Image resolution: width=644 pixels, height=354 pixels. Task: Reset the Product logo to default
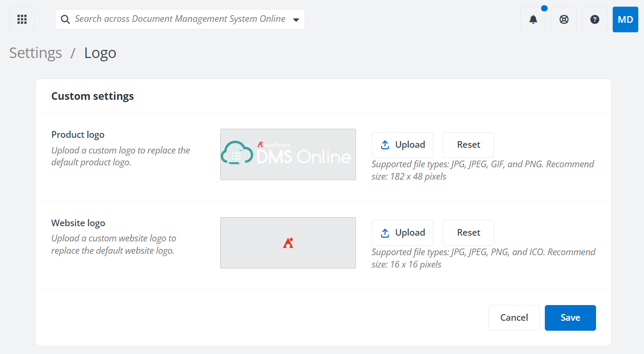tap(468, 144)
